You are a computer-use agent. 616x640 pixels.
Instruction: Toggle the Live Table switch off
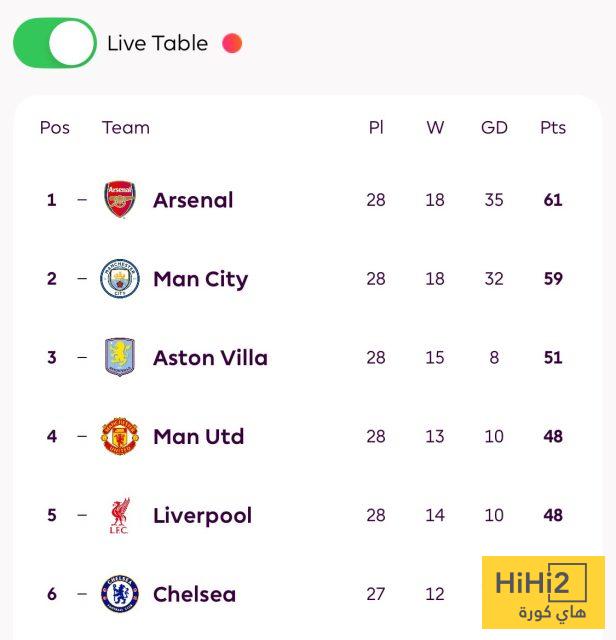click(55, 43)
